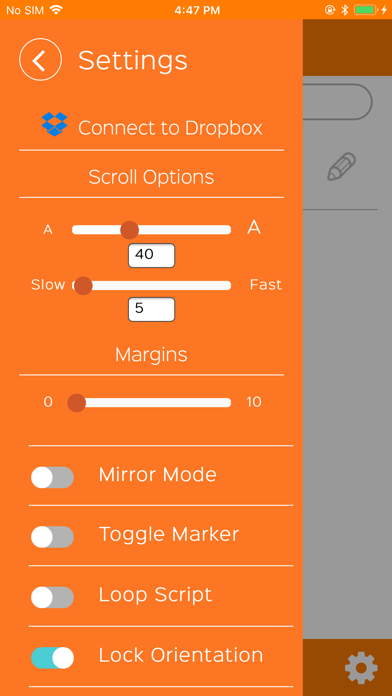Tap the back arrow beside Settings
The image size is (392, 696).
(40, 59)
